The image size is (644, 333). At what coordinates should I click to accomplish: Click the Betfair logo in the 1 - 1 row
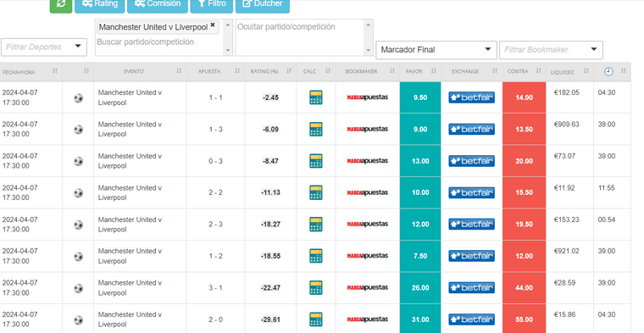(x=471, y=97)
